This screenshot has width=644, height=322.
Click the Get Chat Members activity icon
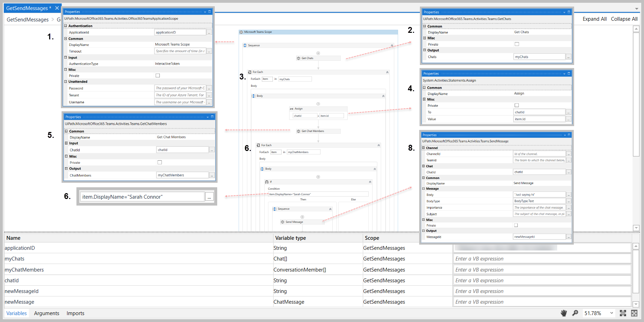click(298, 131)
